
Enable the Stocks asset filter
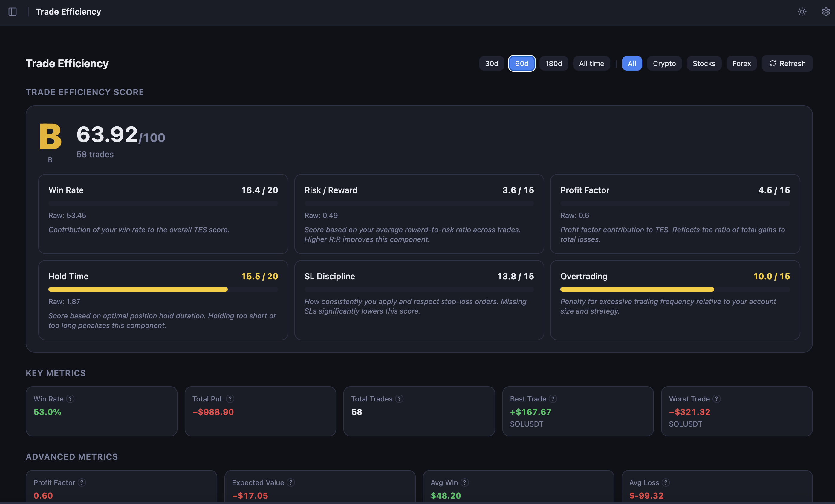pos(704,63)
